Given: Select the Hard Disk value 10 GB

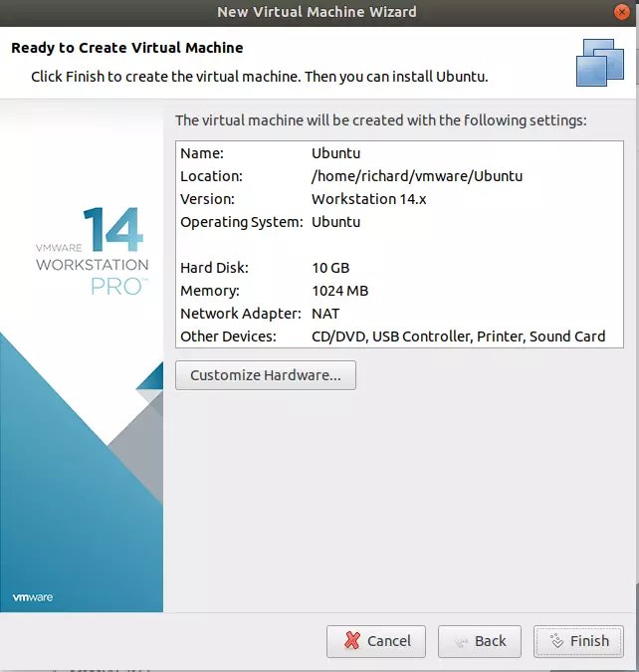Looking at the screenshot, I should click(330, 268).
